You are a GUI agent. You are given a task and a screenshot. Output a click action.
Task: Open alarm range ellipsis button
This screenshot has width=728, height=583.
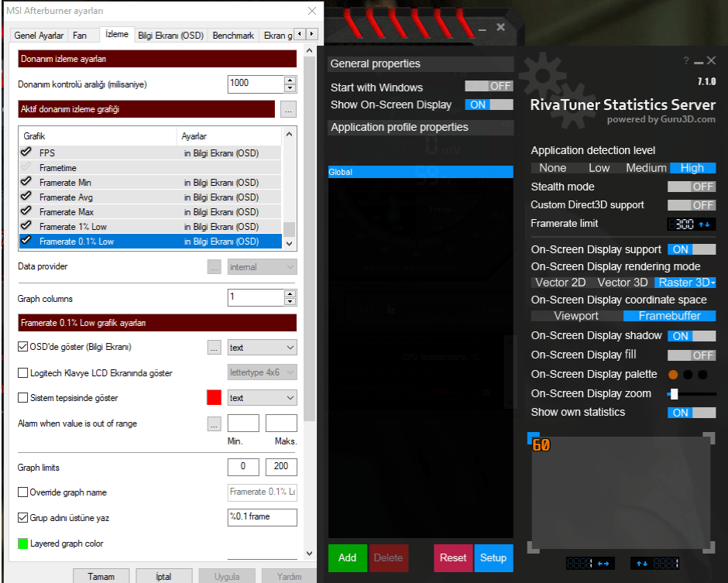214,424
